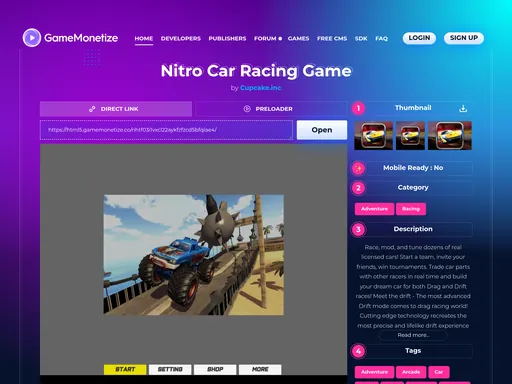
Task: Visit the Cupcake.inc developer link
Action: 260,88
